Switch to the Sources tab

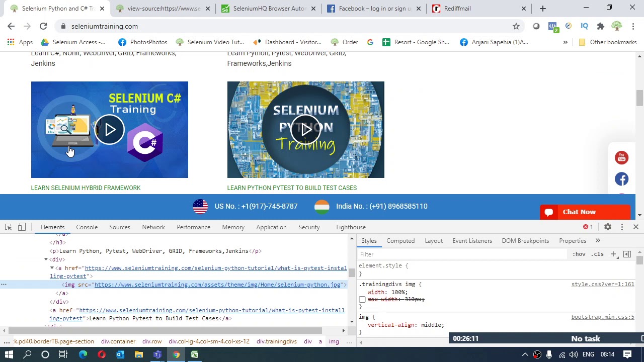click(x=120, y=227)
